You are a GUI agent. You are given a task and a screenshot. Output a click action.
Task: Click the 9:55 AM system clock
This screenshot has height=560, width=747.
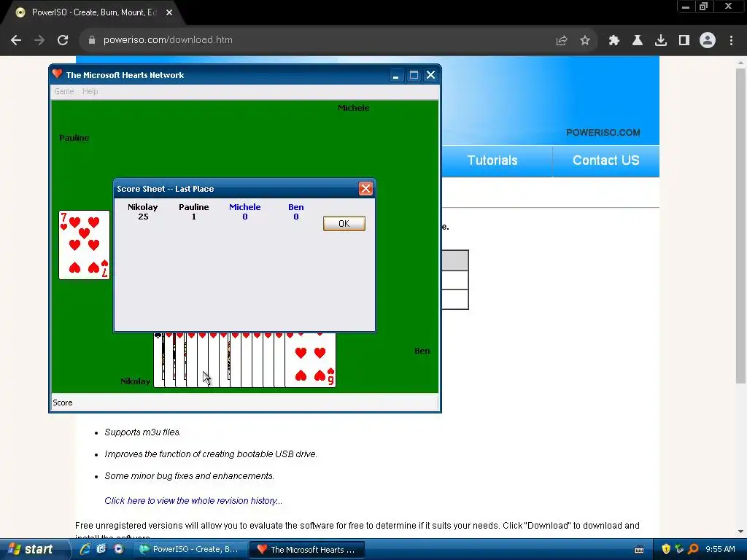tap(720, 549)
